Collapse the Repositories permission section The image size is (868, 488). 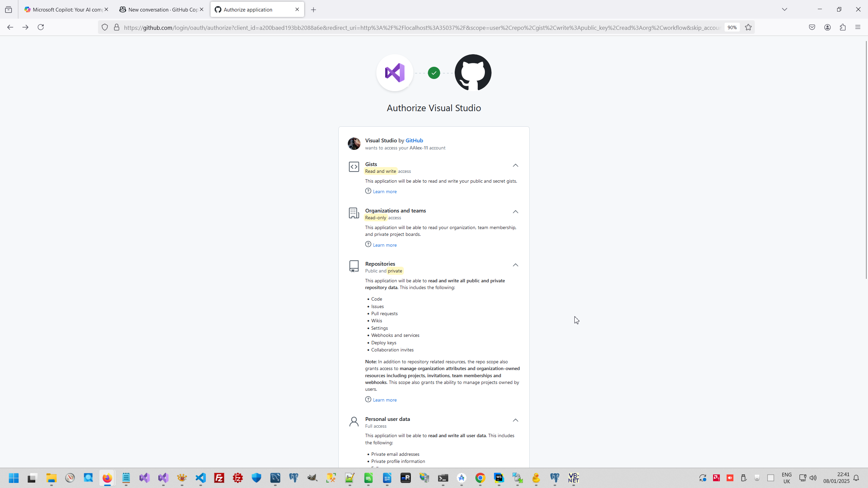[515, 265]
